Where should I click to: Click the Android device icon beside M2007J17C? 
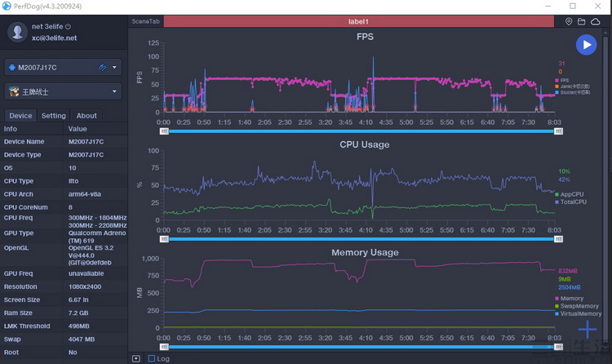pos(12,68)
